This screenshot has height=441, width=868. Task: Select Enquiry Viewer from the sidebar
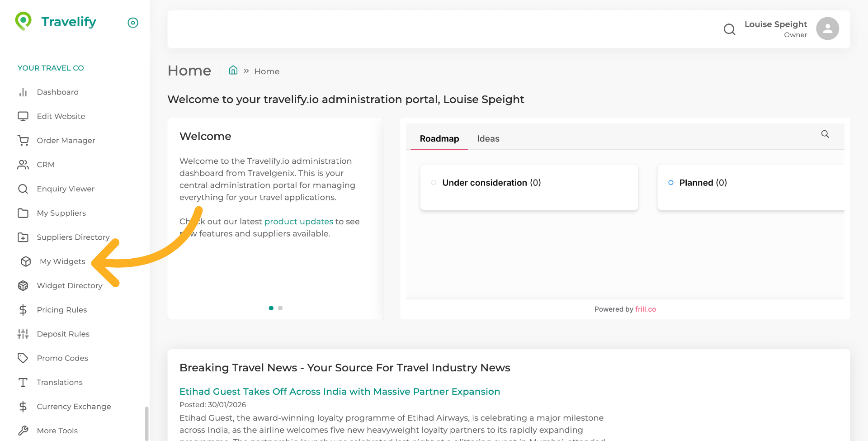[66, 189]
